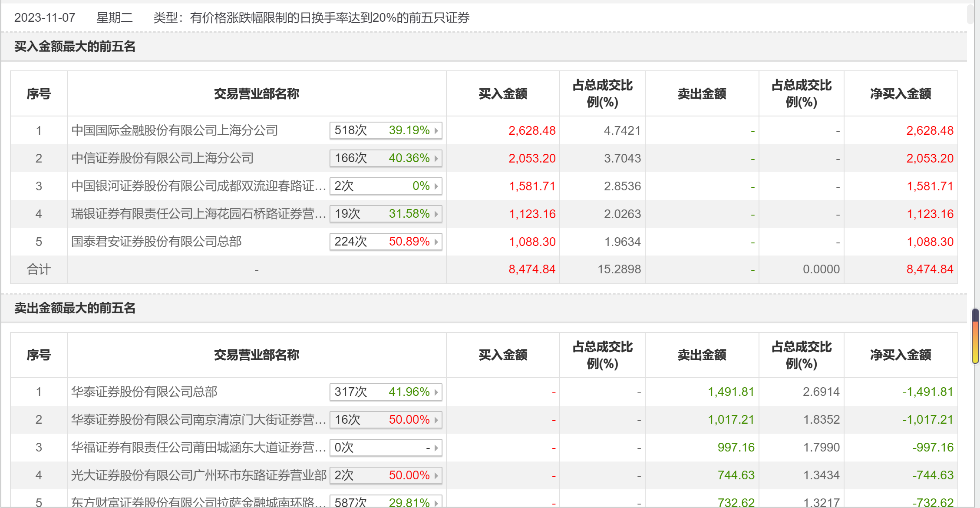Click arrow icon on 224次 50.89% badge
Screen dimensions: 980x508
click(x=436, y=242)
